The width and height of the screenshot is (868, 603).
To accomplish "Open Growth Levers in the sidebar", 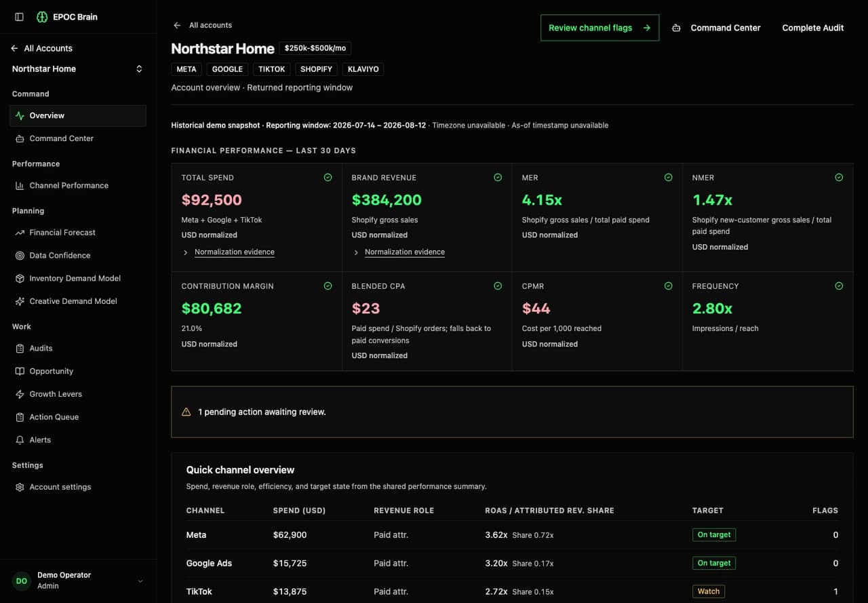I will [78, 394].
